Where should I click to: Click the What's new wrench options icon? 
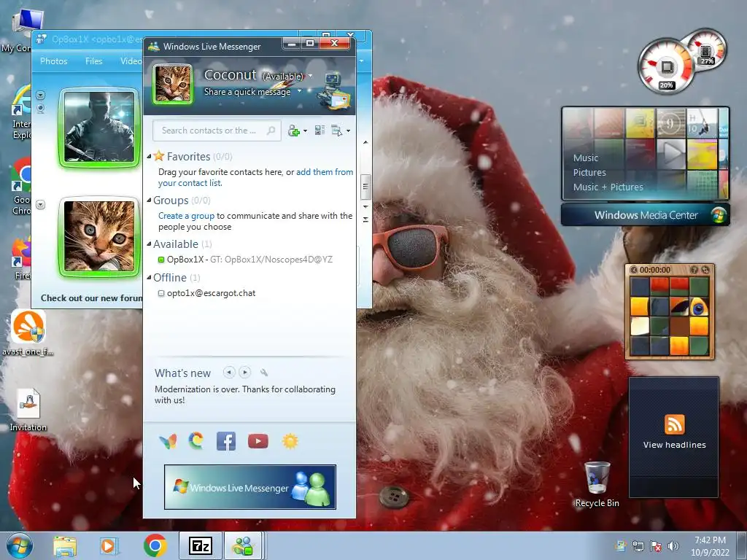[264, 373]
